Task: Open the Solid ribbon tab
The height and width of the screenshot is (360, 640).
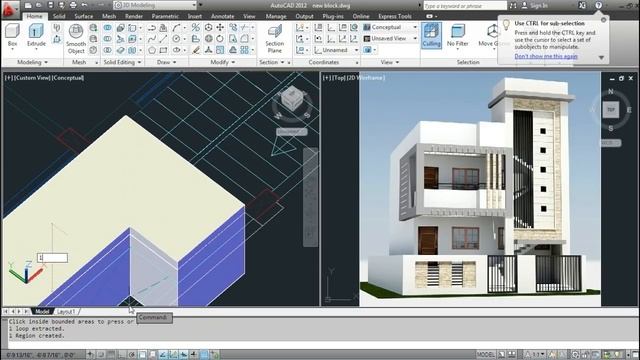Action: (x=59, y=16)
